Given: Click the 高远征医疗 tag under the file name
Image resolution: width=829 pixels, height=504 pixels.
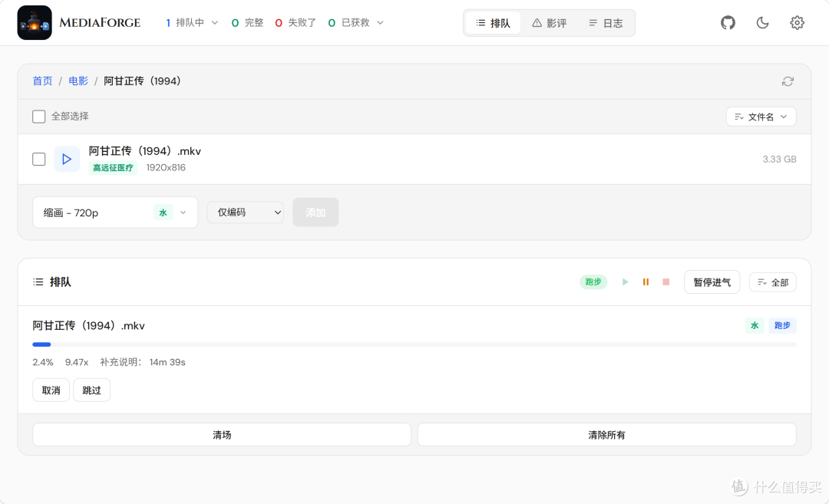Looking at the screenshot, I should (113, 167).
